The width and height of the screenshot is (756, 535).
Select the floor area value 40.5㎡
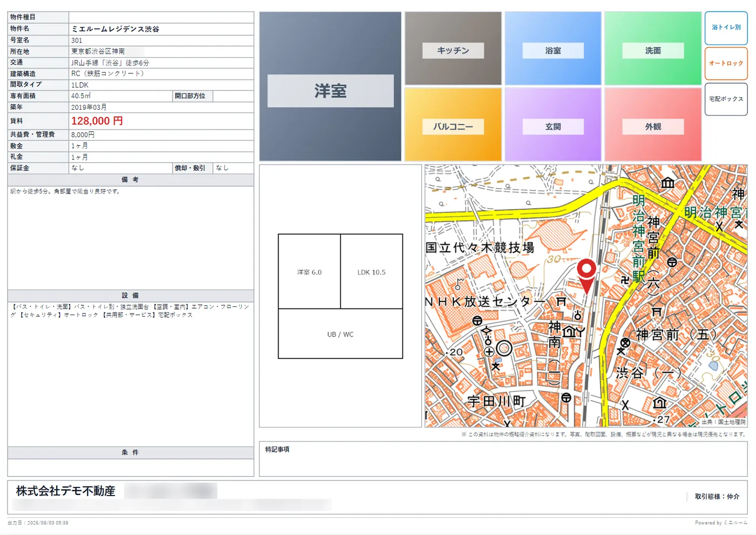[x=81, y=96]
